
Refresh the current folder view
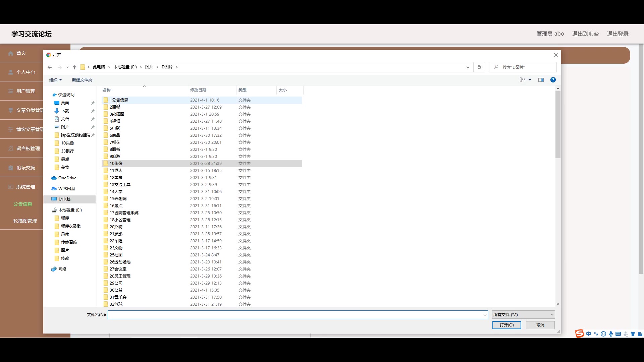pyautogui.click(x=479, y=67)
